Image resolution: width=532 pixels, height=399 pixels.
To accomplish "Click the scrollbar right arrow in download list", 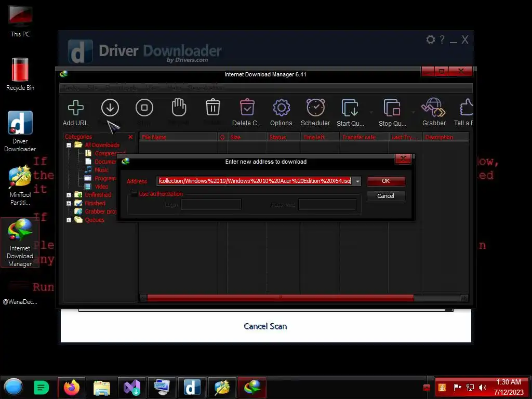I will point(464,298).
